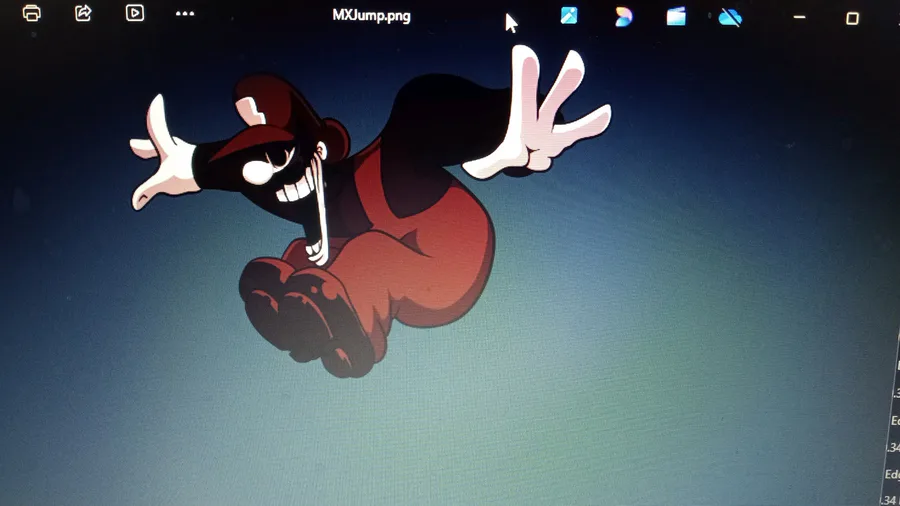This screenshot has height=506, width=900.
Task: Click the MX character image
Action: (x=370, y=210)
